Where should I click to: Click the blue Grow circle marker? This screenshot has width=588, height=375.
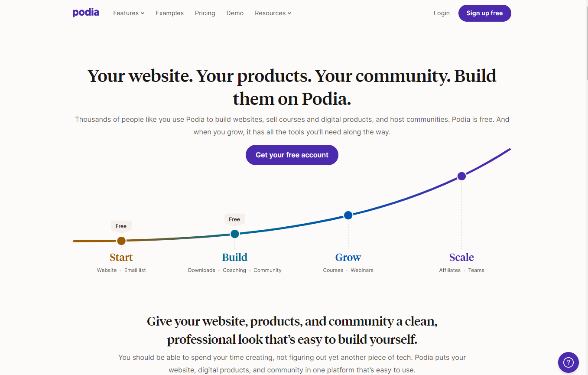348,215
